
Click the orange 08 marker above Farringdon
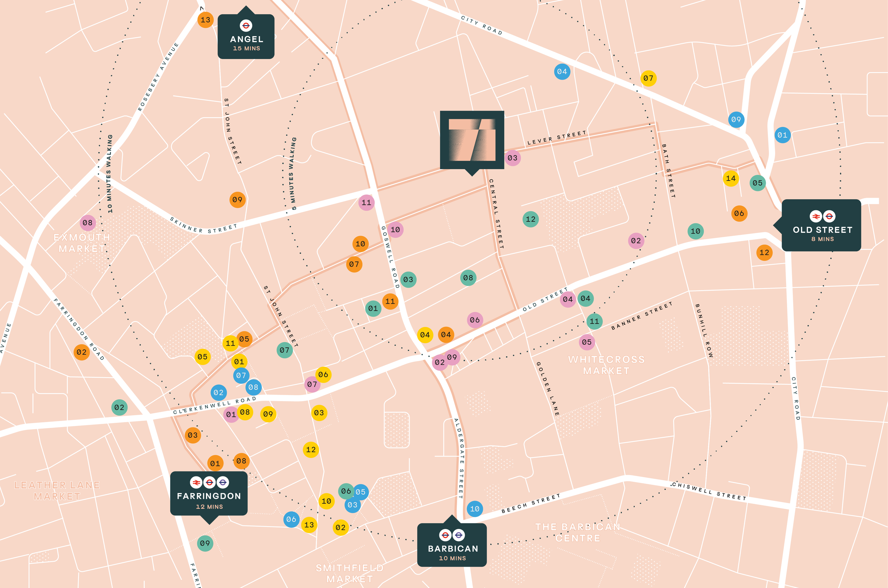point(242,461)
